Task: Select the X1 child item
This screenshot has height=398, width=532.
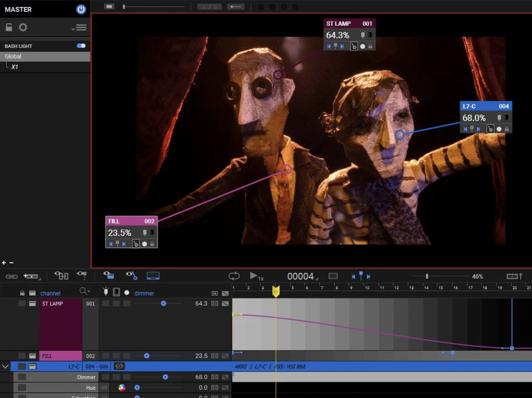Action: click(15, 67)
